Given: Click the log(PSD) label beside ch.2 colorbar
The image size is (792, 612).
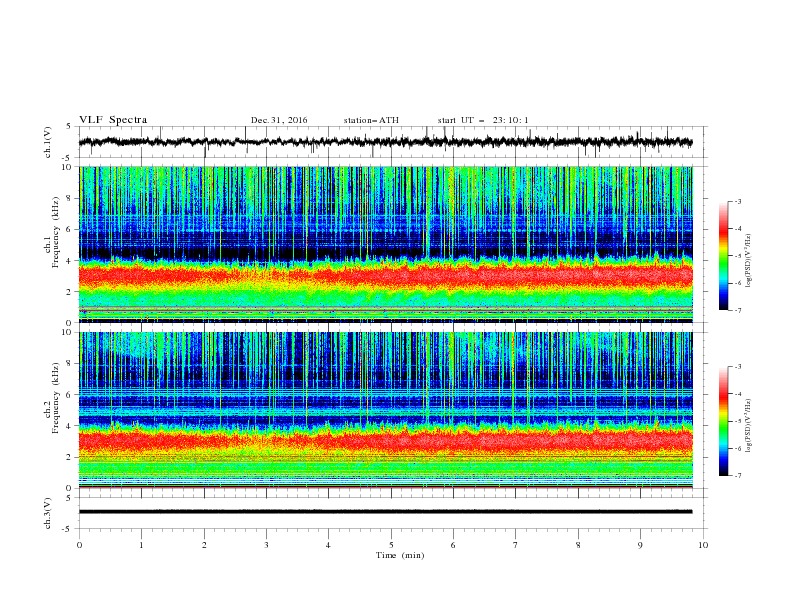Looking at the screenshot, I should point(749,426).
